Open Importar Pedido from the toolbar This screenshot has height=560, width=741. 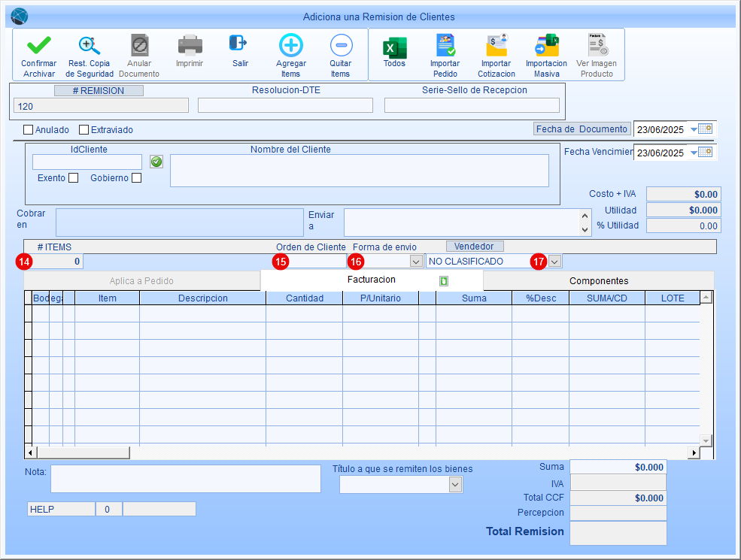[x=445, y=47]
